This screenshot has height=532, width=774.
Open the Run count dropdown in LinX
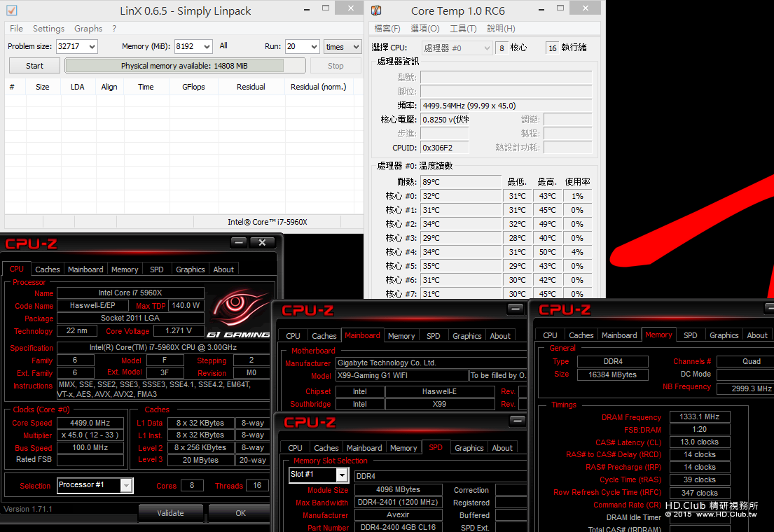315,46
